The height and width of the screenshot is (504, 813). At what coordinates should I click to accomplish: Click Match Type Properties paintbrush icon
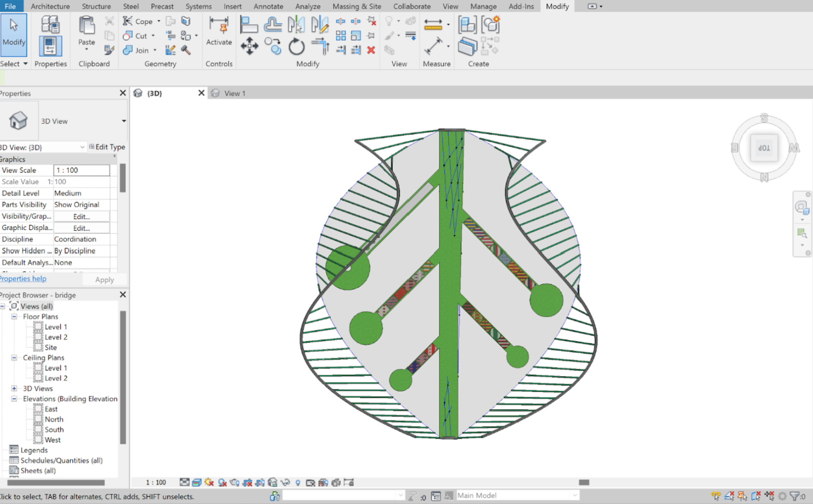[x=109, y=50]
